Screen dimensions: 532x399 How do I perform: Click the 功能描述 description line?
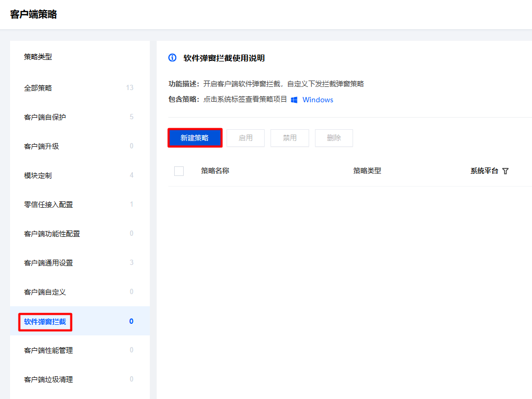pos(266,84)
